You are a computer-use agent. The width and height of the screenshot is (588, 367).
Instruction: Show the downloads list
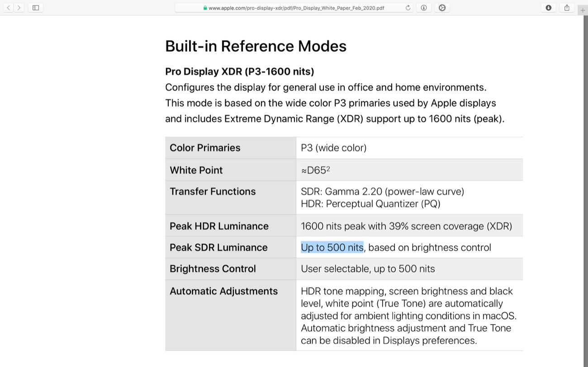(549, 8)
